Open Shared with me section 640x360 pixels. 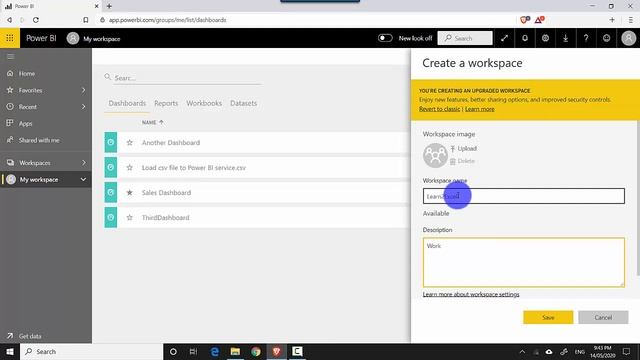pyautogui.click(x=39, y=140)
